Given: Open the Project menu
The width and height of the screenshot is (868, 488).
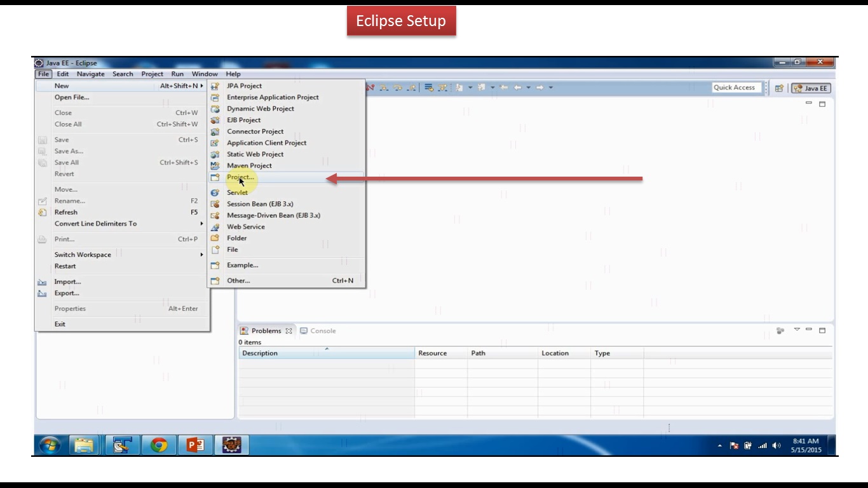Looking at the screenshot, I should pos(152,74).
